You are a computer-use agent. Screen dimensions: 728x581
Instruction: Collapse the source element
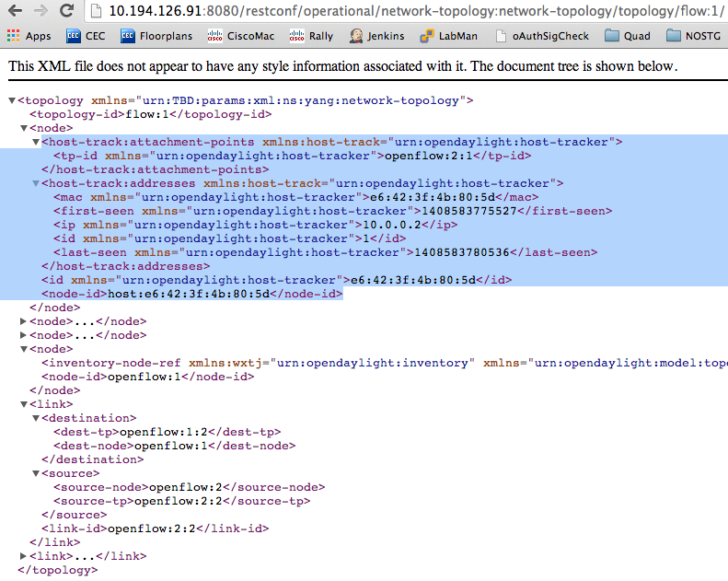pos(36,473)
